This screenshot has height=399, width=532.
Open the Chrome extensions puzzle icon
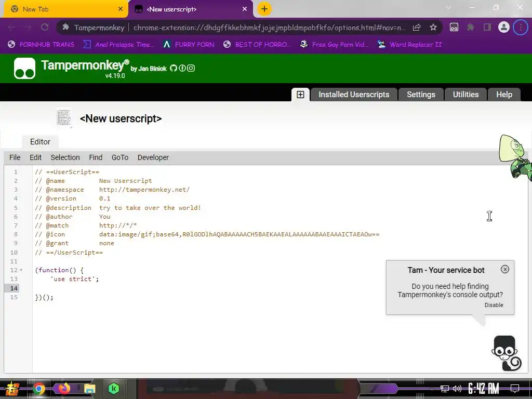470,28
